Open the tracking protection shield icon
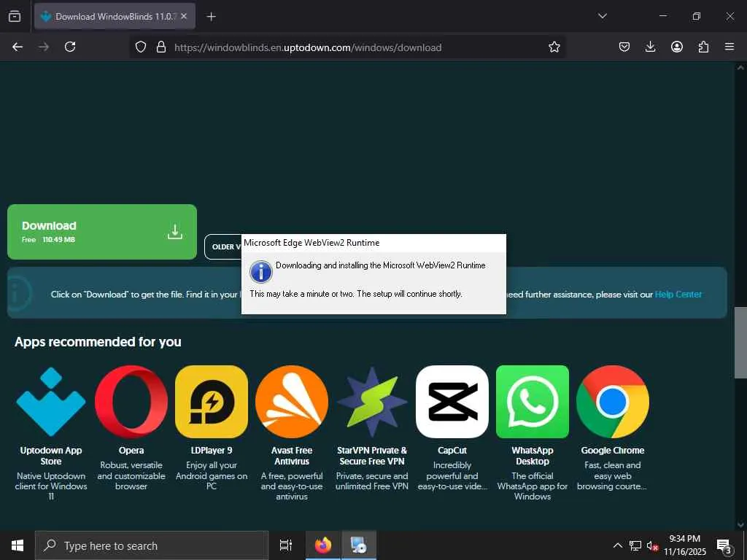Image resolution: width=747 pixels, height=560 pixels. [x=141, y=47]
